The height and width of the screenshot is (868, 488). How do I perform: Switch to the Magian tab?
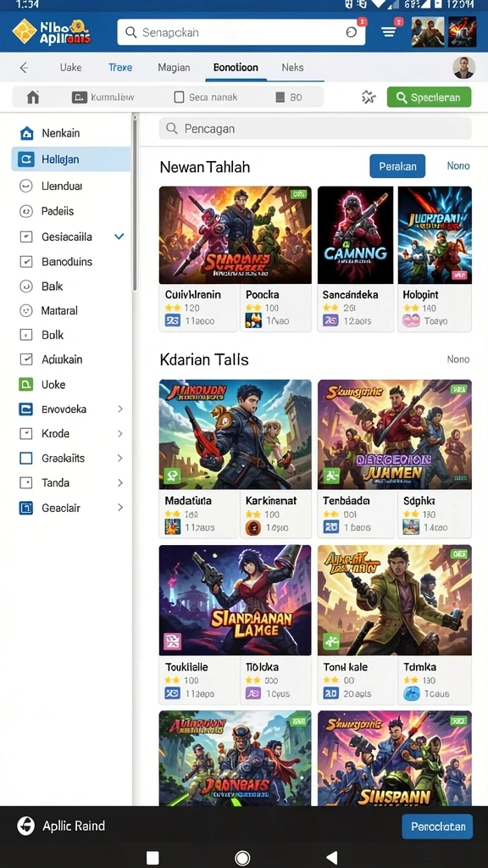point(174,68)
